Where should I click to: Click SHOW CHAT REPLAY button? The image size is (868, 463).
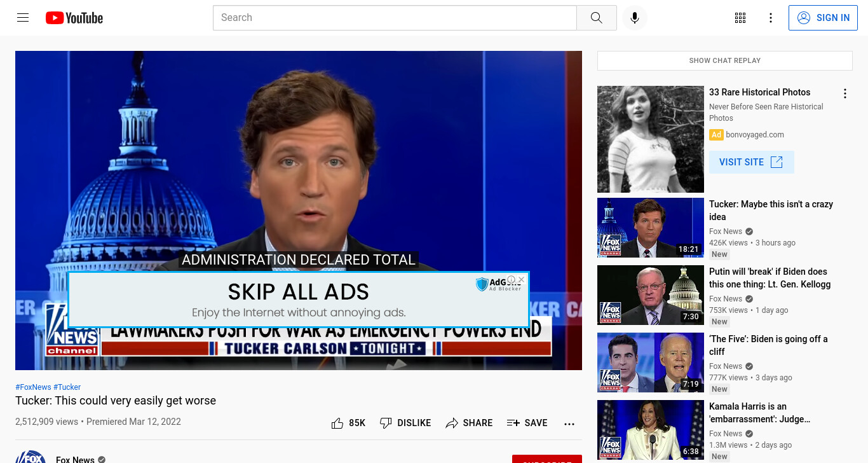(x=725, y=60)
